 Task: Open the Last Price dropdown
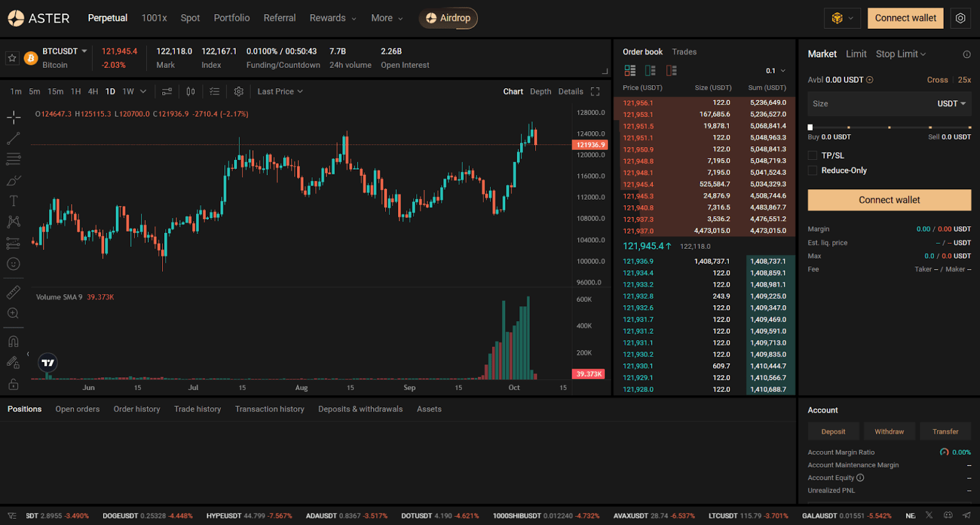280,91
